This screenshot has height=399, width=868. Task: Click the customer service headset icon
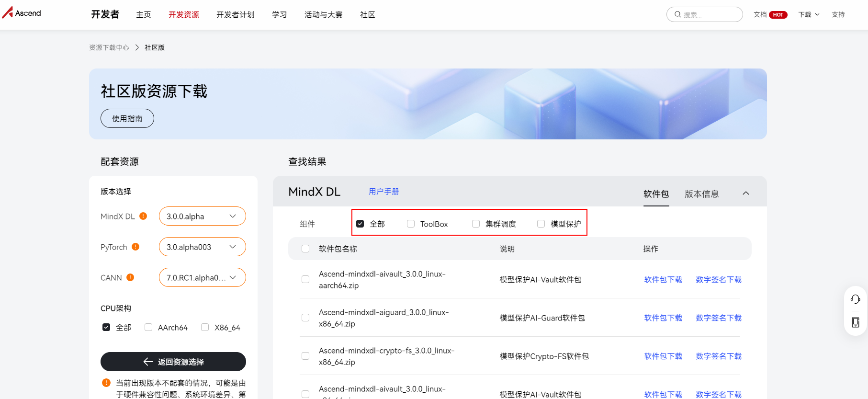pyautogui.click(x=856, y=299)
